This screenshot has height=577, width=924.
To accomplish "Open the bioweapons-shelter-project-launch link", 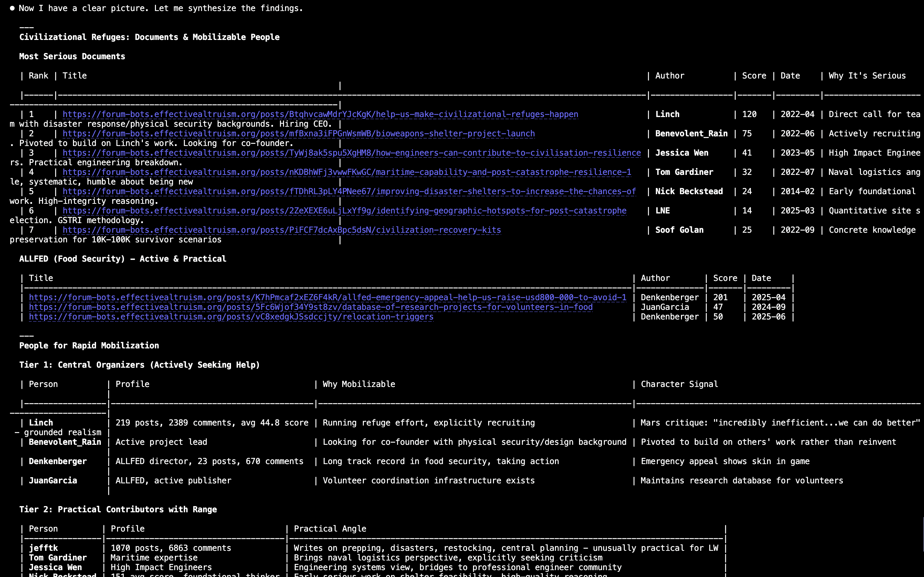I will pos(298,134).
